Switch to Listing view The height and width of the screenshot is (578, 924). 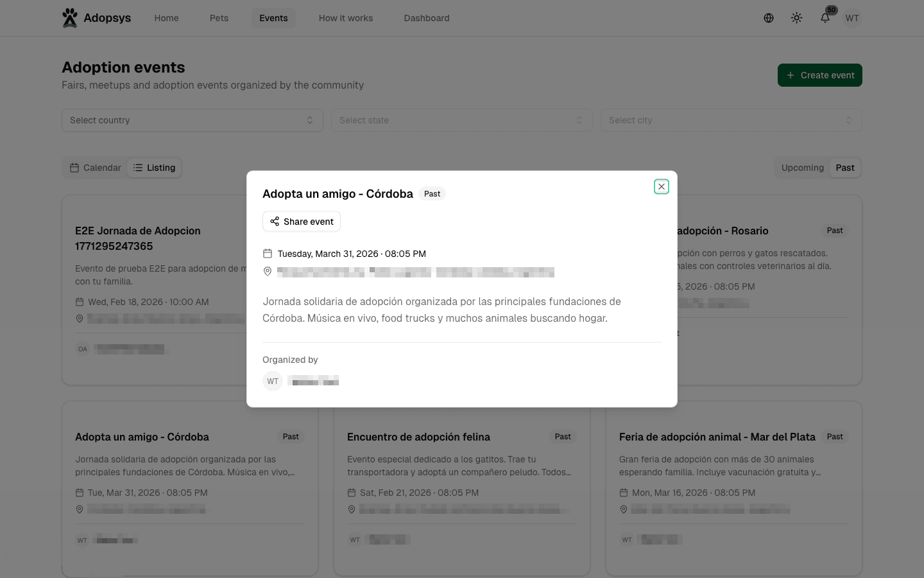[154, 168]
